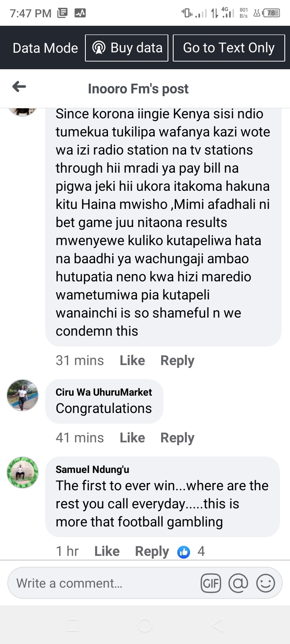Image resolution: width=290 pixels, height=644 pixels.
Task: Reply to Samuel Ndung'u's comment
Action: [152, 551]
